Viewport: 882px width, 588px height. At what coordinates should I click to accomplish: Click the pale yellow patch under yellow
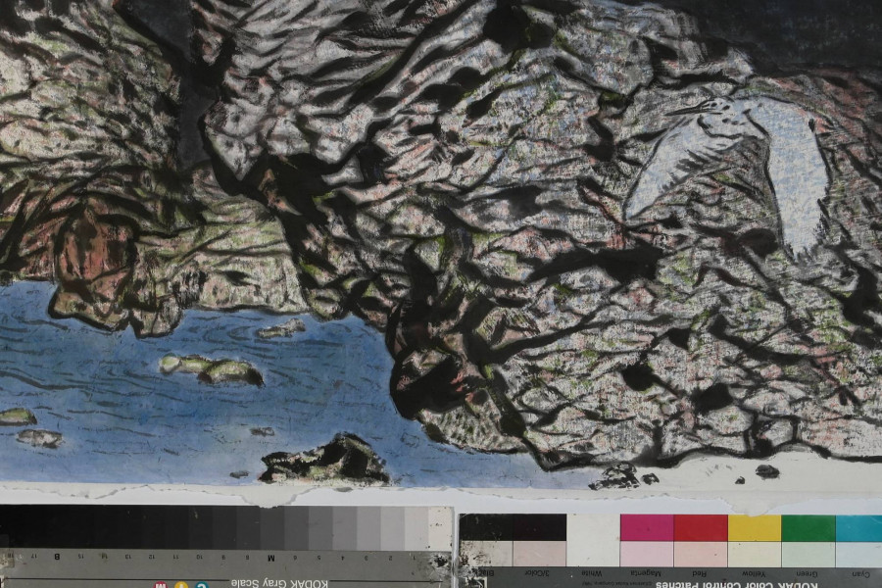point(755,555)
